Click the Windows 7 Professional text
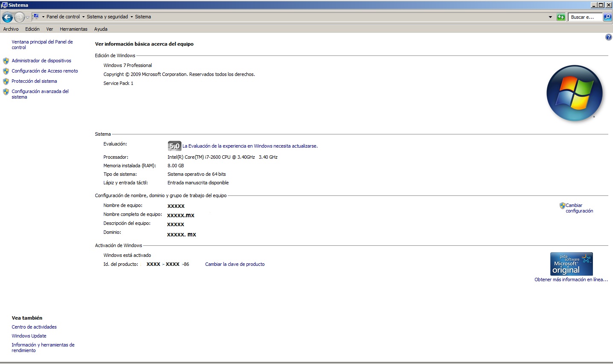 click(x=128, y=65)
